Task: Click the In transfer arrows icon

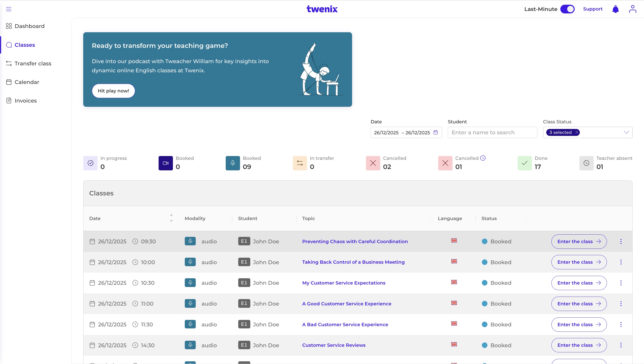Action: (x=300, y=163)
